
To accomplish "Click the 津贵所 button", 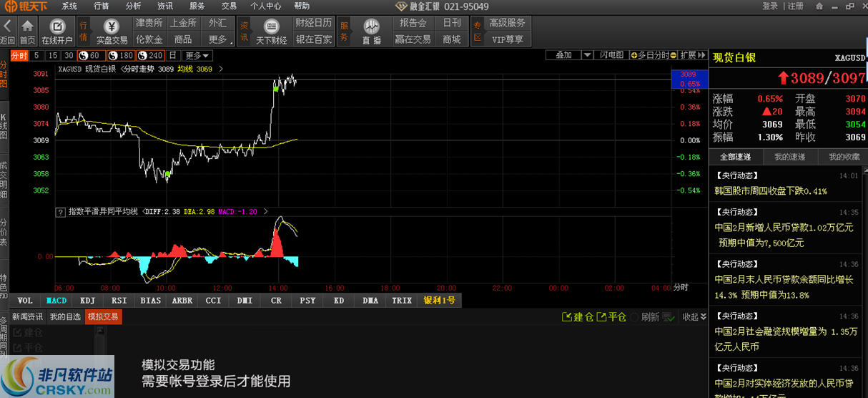I will coord(149,23).
